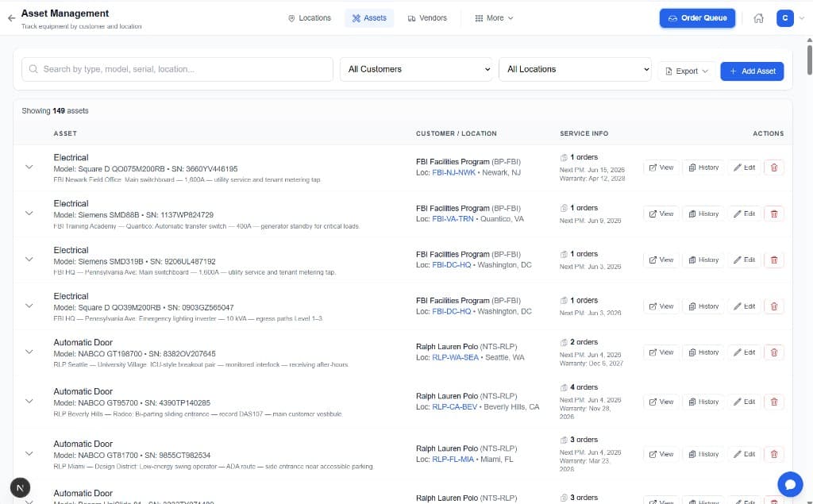Delete the Siemens SMD88B asset
The width and height of the screenshot is (813, 504).
coord(773,214)
